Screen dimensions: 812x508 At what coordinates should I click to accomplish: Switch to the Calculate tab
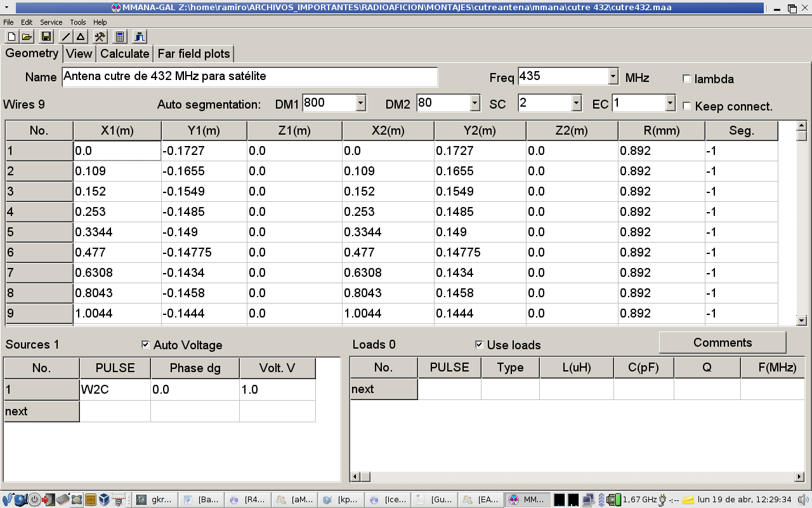(124, 54)
